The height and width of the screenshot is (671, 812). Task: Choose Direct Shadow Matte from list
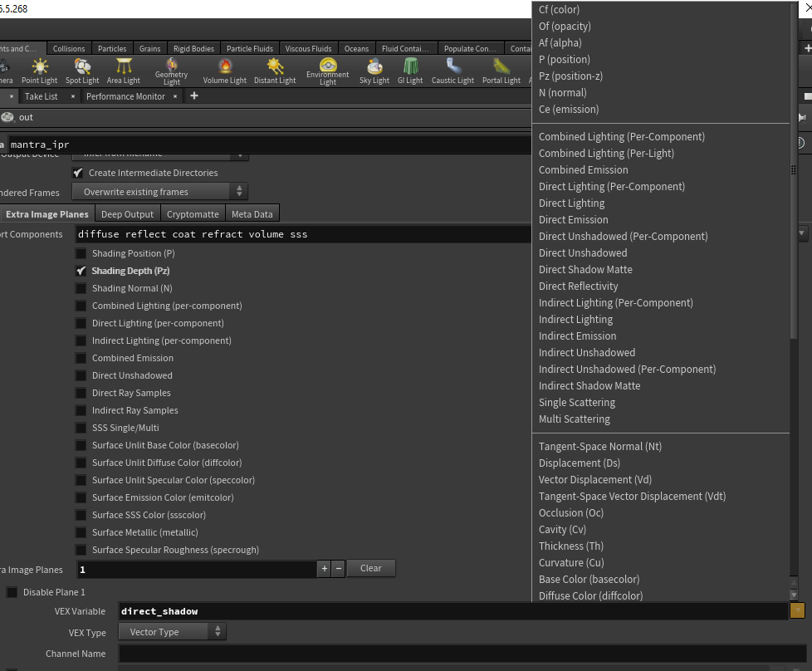click(x=585, y=269)
